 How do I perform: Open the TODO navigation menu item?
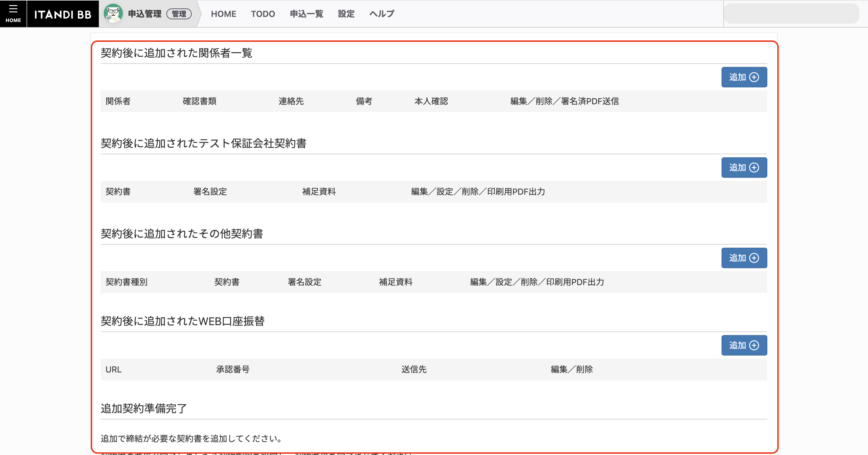pyautogui.click(x=263, y=14)
